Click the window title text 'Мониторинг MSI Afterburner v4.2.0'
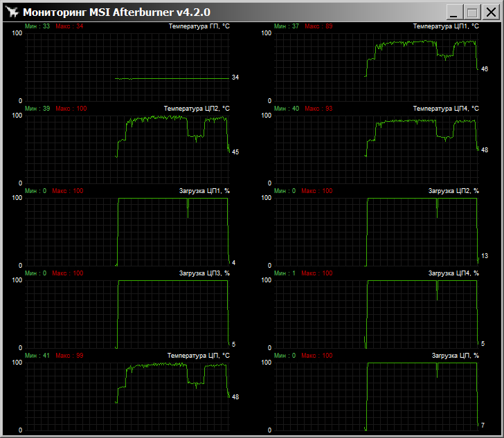This screenshot has height=438, width=504. click(x=116, y=12)
